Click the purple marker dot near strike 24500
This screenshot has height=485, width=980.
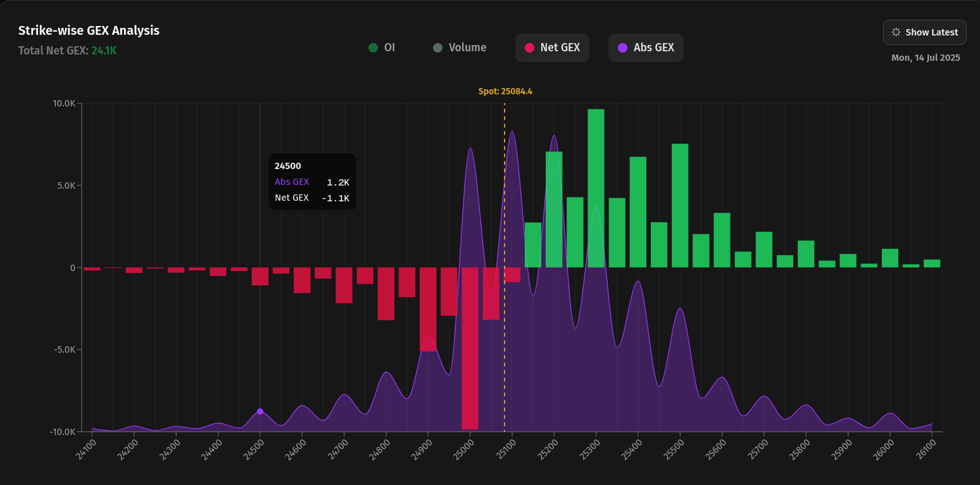259,412
